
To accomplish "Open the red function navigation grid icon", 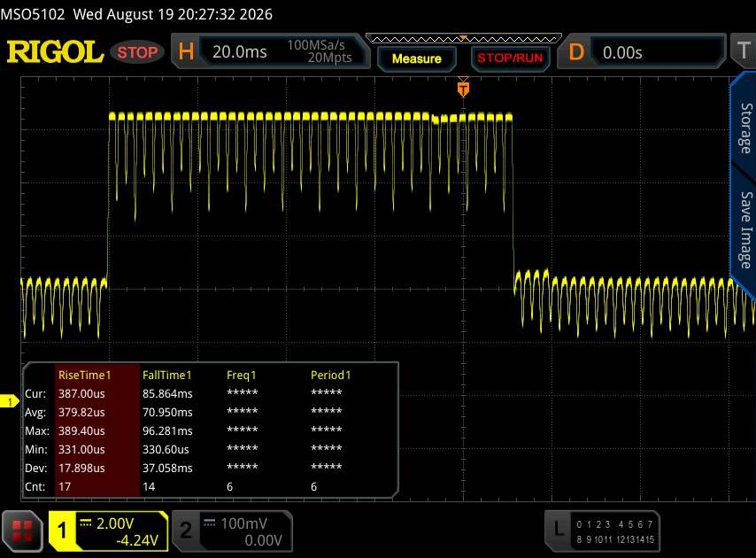I will 22,531.
